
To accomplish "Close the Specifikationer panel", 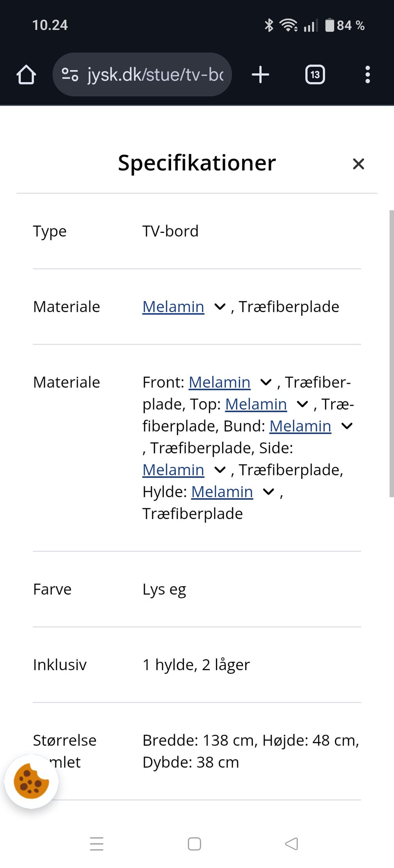I will point(359,163).
